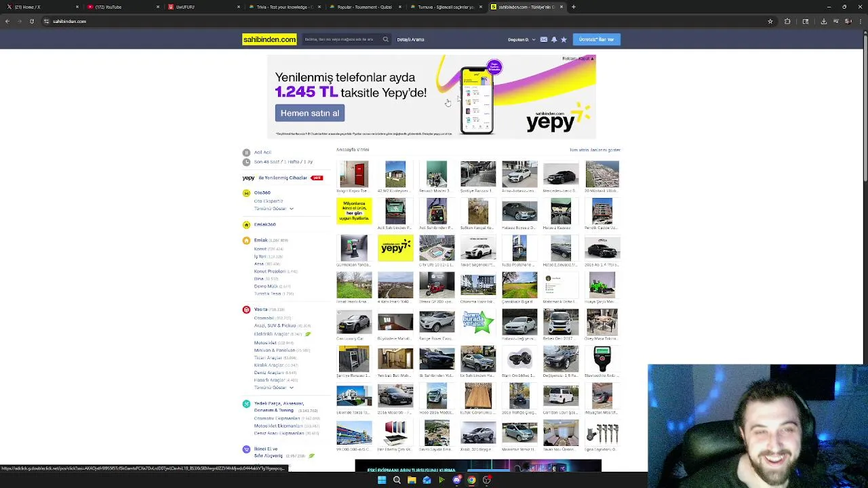Open Tüm vitrin ilanlarını göster link

[x=595, y=150]
